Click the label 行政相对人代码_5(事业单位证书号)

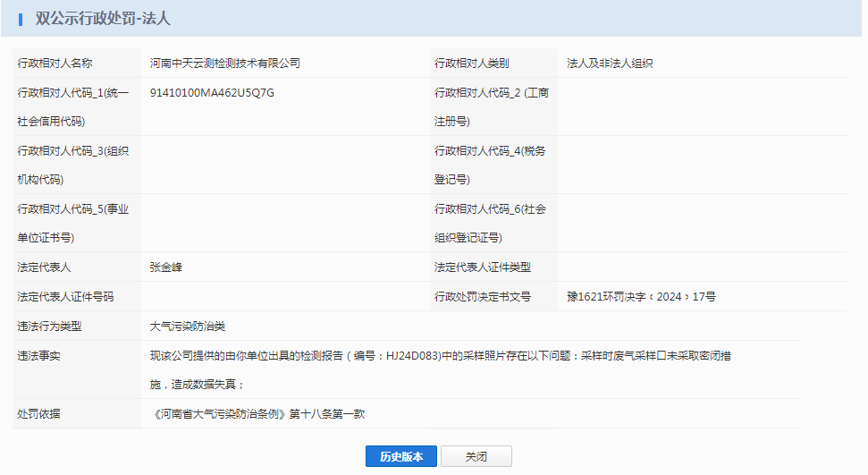pyautogui.click(x=73, y=224)
